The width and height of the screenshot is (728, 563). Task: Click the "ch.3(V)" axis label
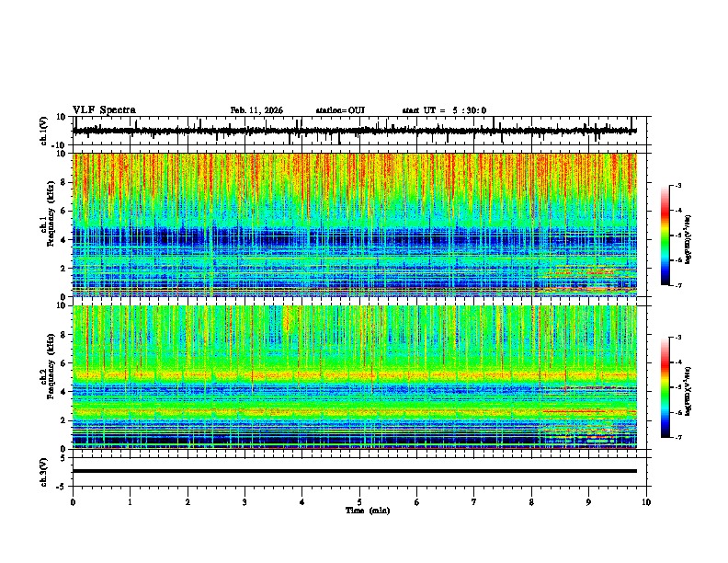click(x=44, y=472)
